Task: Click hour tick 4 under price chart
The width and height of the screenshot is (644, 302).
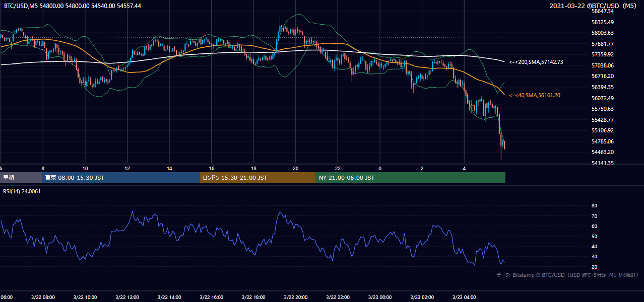Action: click(465, 168)
